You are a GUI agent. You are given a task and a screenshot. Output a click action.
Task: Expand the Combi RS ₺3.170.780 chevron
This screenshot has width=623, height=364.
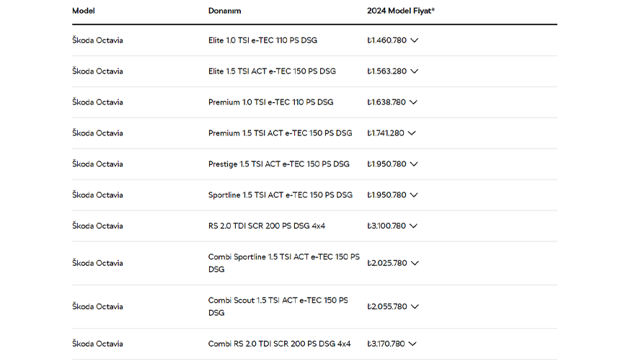pos(412,344)
